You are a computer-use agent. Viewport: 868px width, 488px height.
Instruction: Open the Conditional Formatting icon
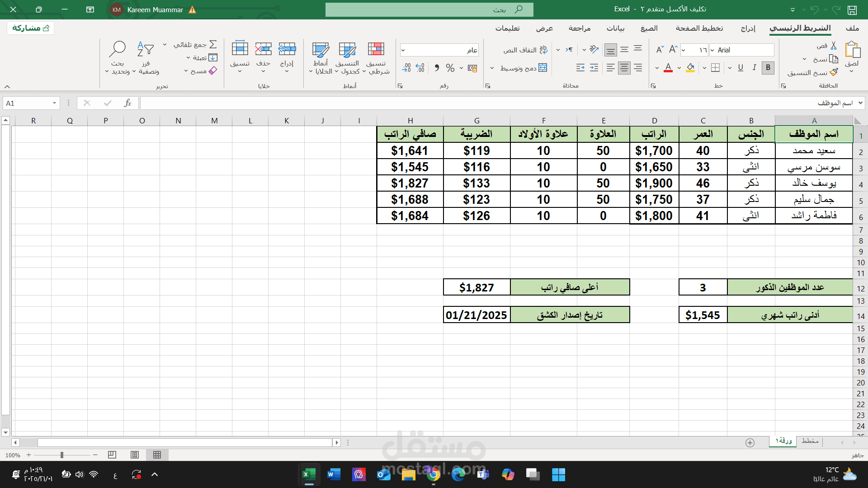click(x=376, y=50)
